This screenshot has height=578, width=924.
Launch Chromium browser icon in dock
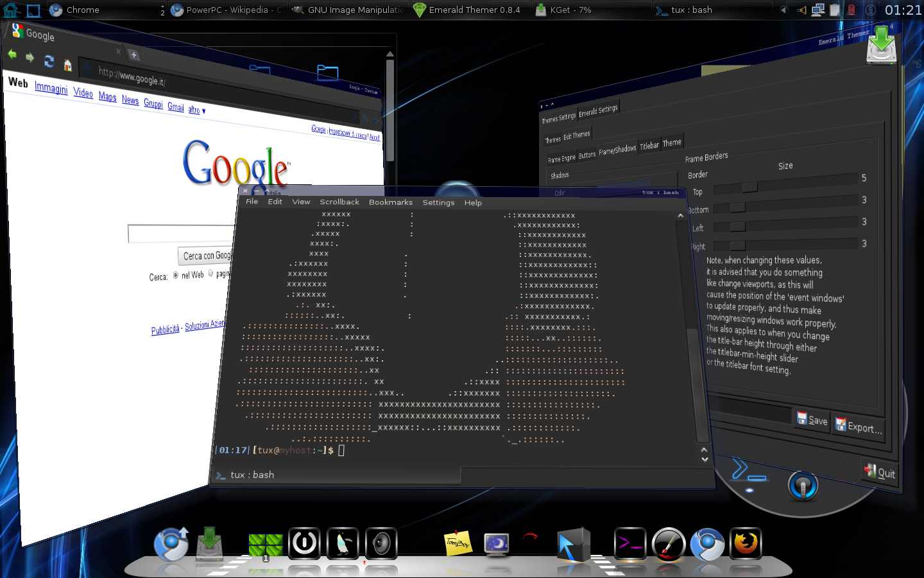(708, 544)
